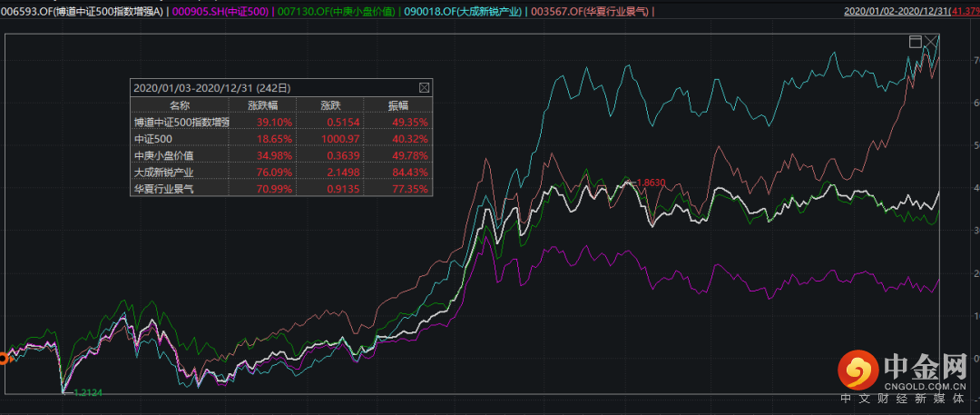Click the 76.09% value
Screen dimensions: 980x415
coord(274,173)
